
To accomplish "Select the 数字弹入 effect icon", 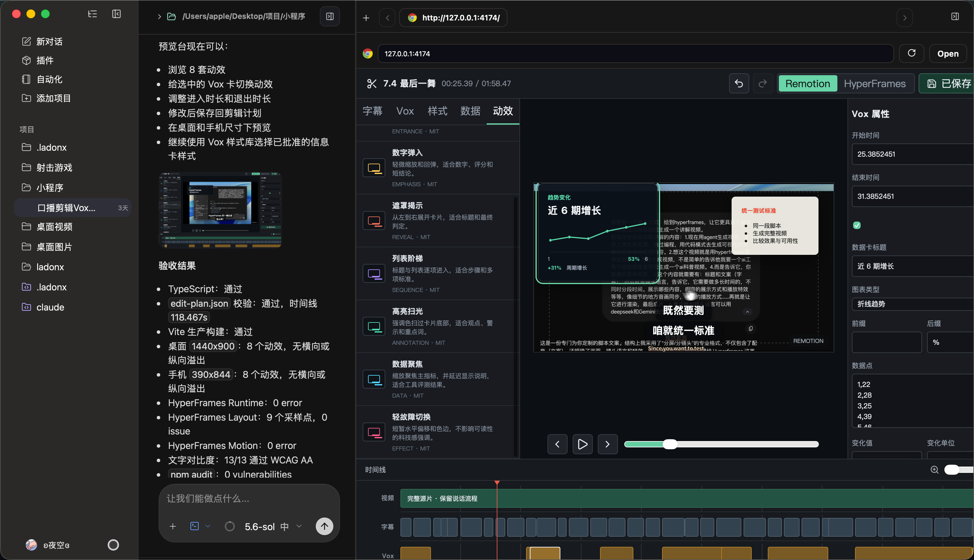I will (x=374, y=168).
